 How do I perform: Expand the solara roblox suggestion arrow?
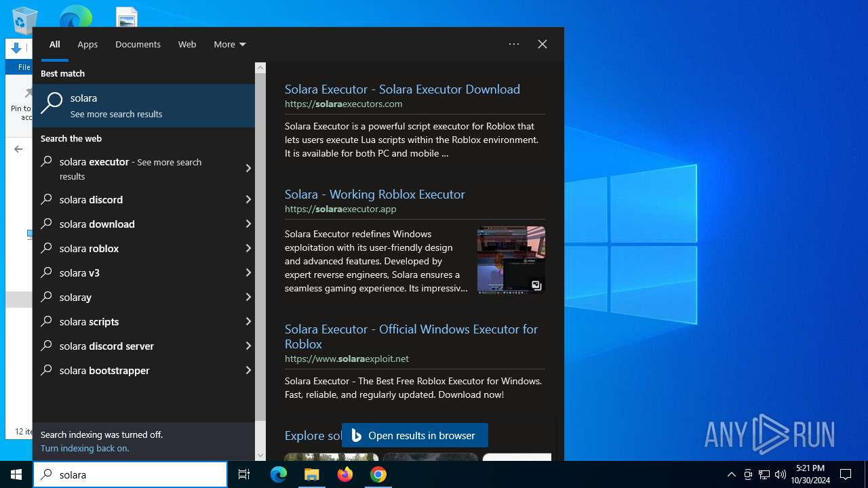tap(248, 248)
